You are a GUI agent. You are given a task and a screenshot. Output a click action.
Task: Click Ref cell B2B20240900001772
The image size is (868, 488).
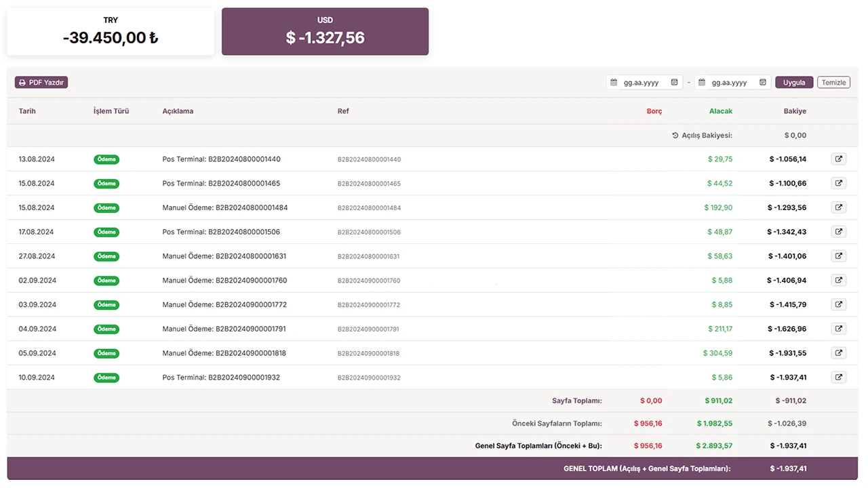(369, 305)
